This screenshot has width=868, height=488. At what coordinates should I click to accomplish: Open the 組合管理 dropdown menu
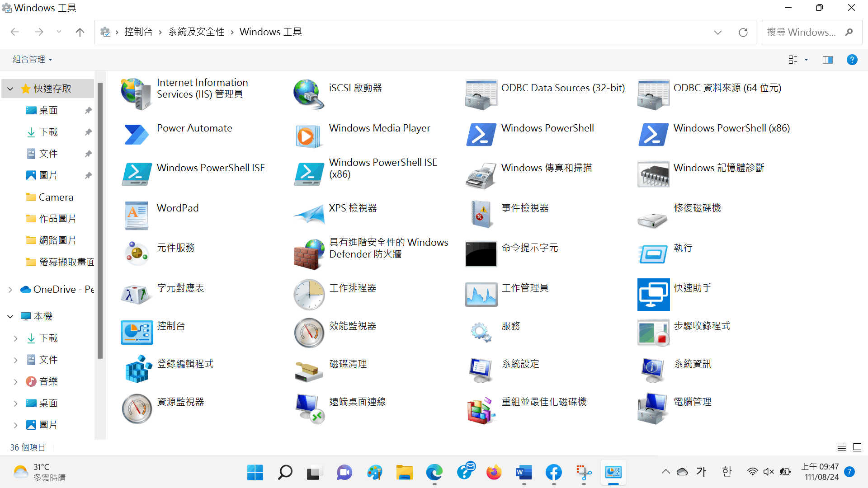[33, 59]
